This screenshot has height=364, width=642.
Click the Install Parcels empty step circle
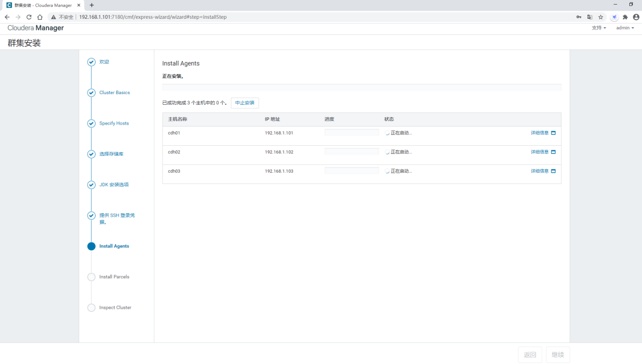91,277
